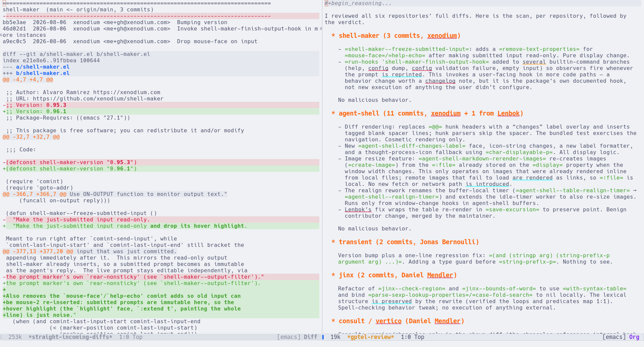Click '=with-syntax-table=' in the jinx section
This screenshot has width=644, height=347.
(595, 289)
